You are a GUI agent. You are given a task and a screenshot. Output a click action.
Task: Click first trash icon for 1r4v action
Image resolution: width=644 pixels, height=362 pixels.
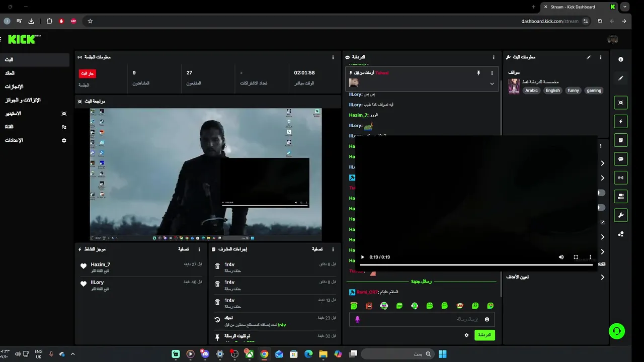point(217,266)
